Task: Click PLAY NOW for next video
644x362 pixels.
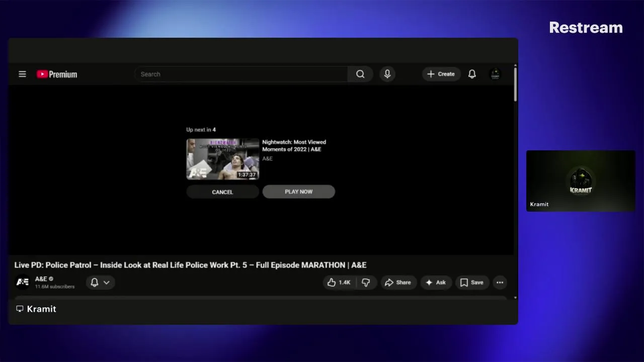Action: (299, 192)
